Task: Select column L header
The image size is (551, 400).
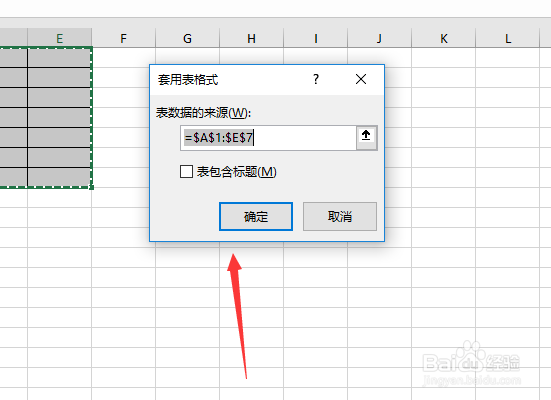Action: 507,38
